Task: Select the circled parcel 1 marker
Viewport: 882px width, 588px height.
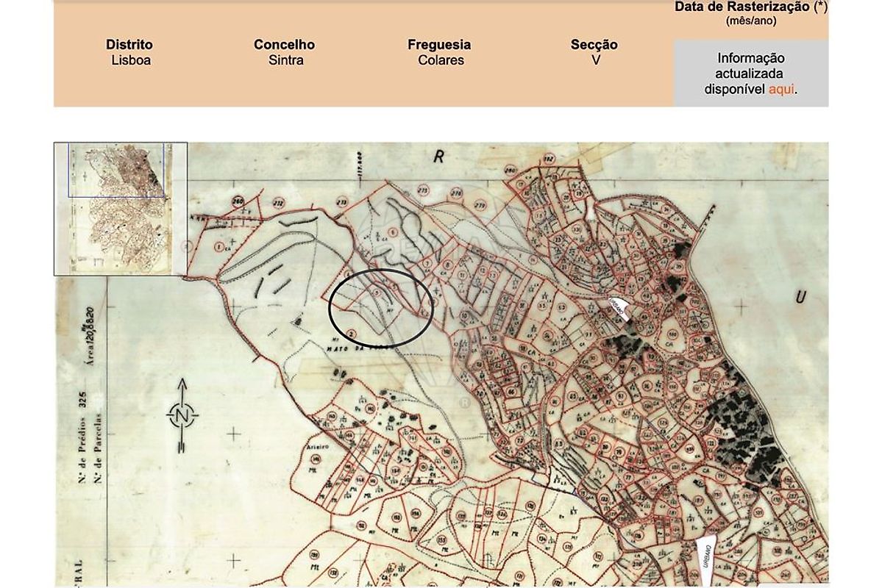Action: 218,247
